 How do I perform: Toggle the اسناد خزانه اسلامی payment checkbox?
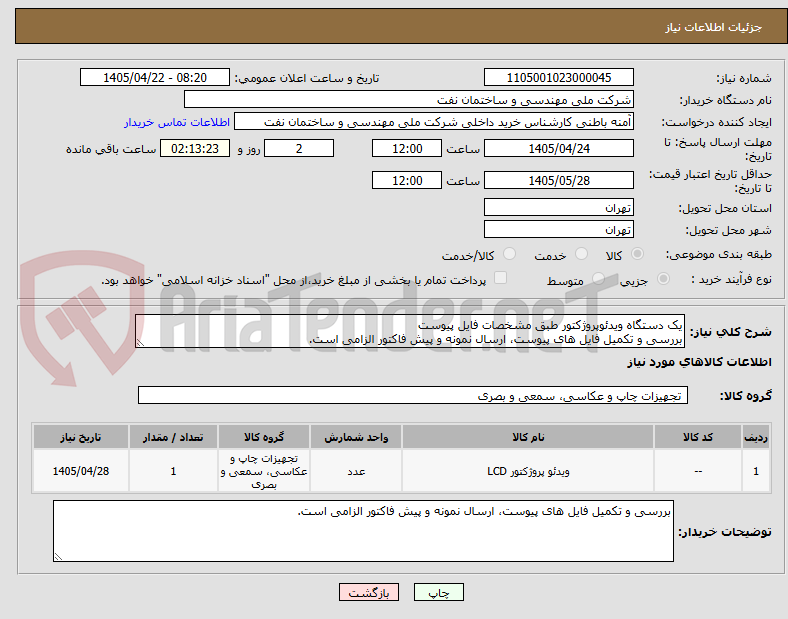(501, 278)
